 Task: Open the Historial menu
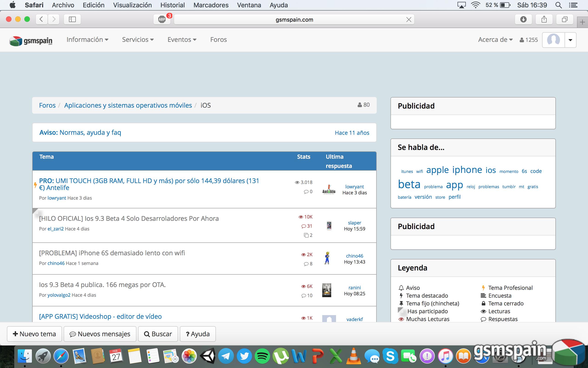pyautogui.click(x=172, y=5)
